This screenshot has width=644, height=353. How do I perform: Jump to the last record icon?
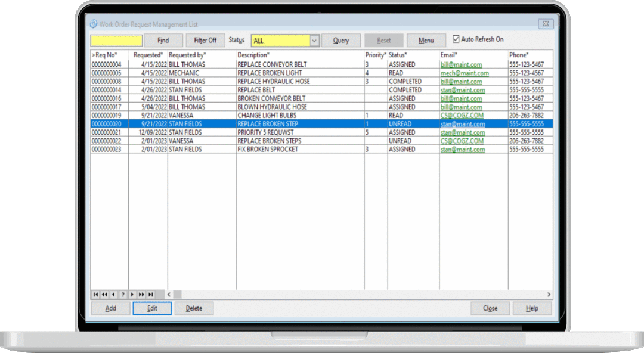150,295
